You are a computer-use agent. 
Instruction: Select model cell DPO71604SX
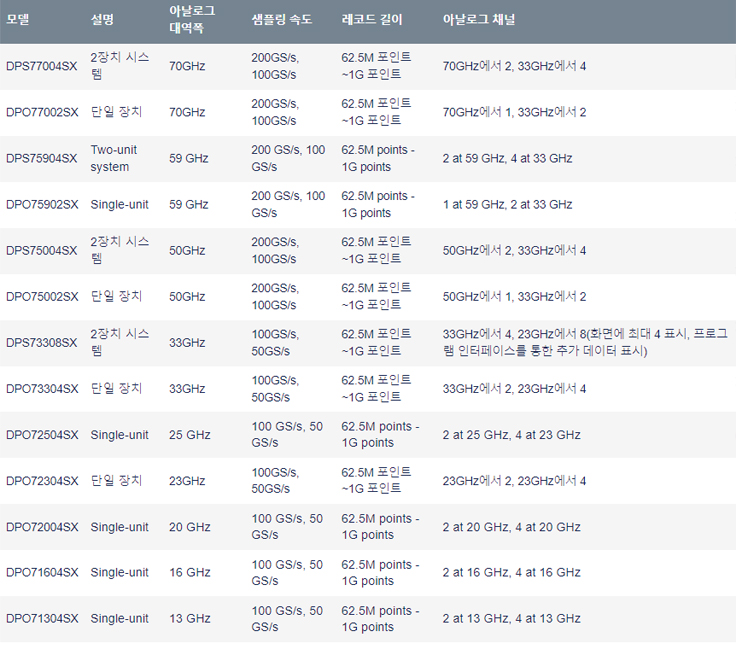[42, 573]
